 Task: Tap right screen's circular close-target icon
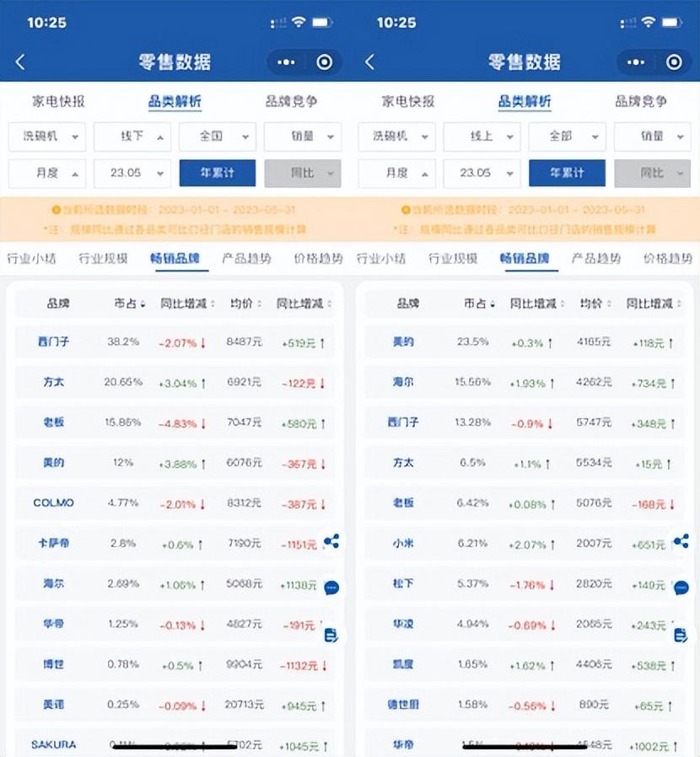tap(674, 62)
